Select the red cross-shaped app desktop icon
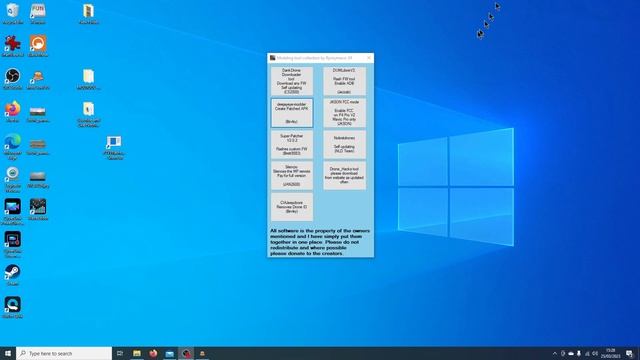 tap(13, 46)
